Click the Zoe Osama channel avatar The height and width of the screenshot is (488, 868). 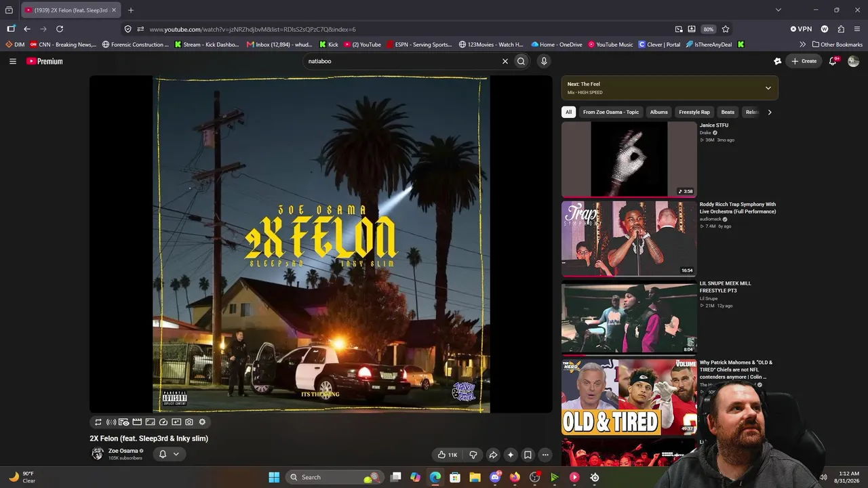98,453
